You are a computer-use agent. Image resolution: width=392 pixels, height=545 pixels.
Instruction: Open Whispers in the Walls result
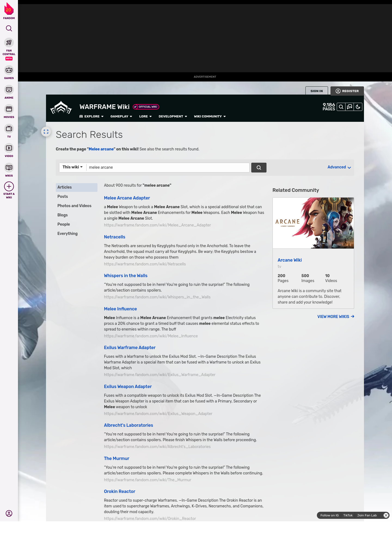tap(125, 275)
